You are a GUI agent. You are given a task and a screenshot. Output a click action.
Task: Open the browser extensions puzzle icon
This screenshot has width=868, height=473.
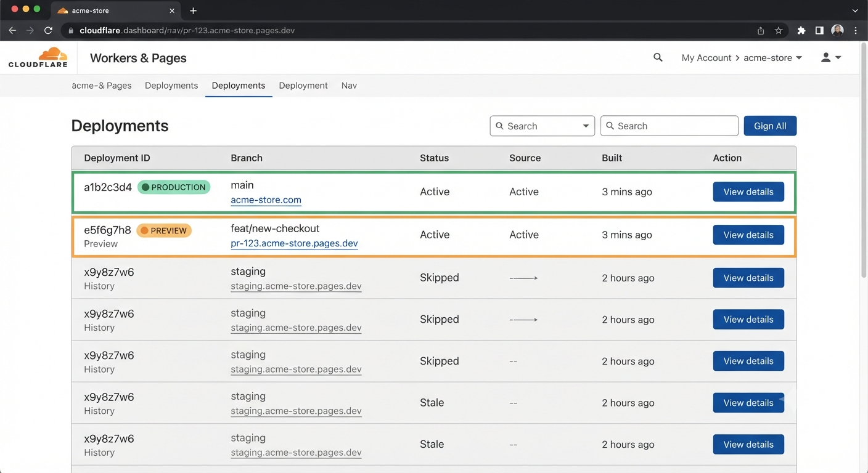(x=801, y=30)
